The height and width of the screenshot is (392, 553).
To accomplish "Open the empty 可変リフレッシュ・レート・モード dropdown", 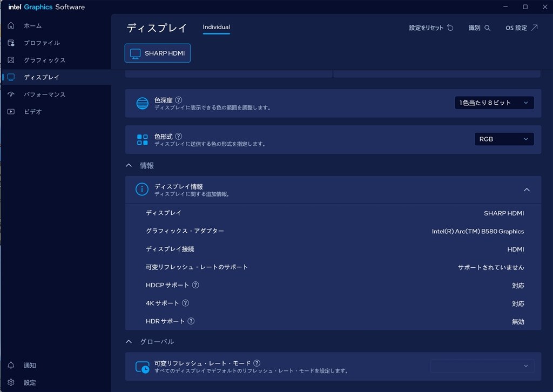I will tap(482, 366).
